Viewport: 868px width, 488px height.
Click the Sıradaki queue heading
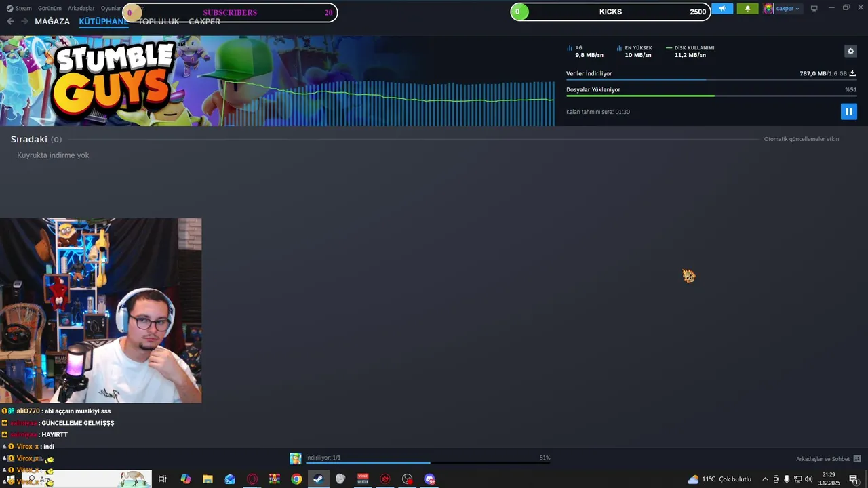(x=36, y=139)
